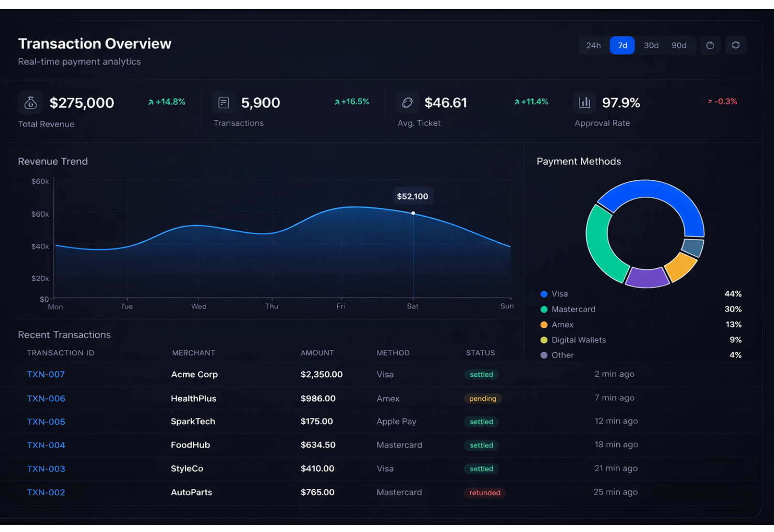This screenshot has height=532, width=774.
Task: Switch time range to 30d
Action: [x=651, y=45]
